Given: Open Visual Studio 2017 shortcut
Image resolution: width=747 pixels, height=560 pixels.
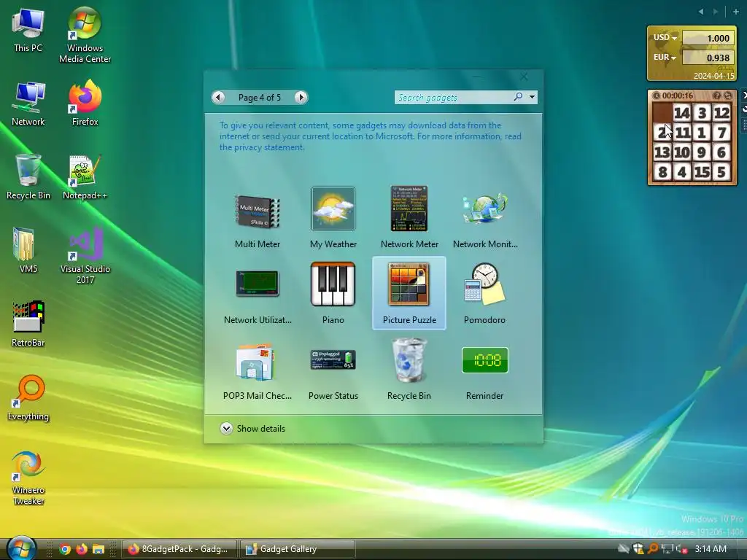Looking at the screenshot, I should pyautogui.click(x=85, y=256).
